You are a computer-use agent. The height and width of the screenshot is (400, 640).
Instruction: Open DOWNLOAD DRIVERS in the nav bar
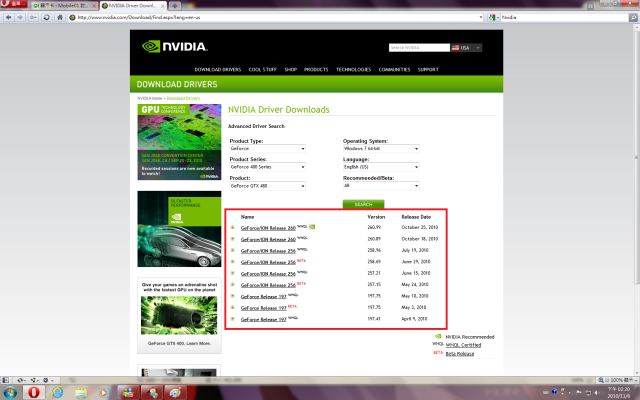coord(218,70)
